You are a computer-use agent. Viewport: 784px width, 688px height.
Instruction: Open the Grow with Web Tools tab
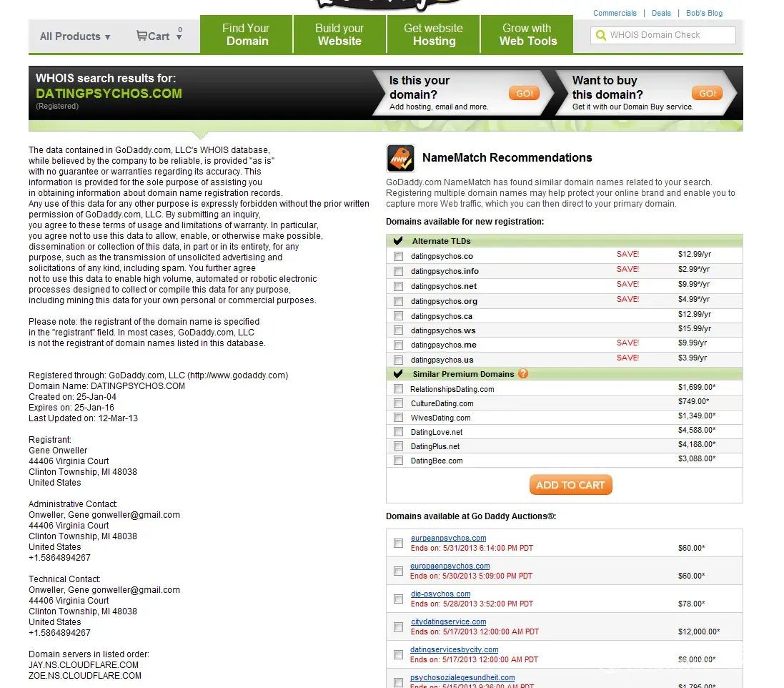click(527, 34)
